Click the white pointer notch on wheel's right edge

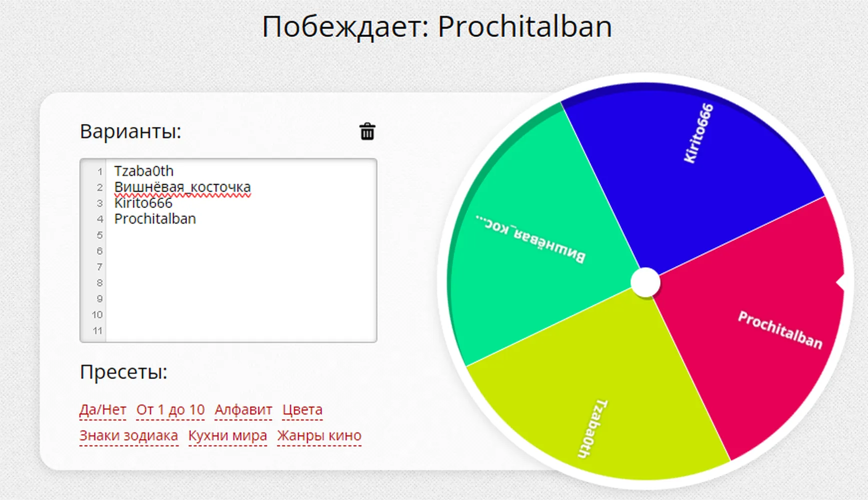(x=842, y=283)
